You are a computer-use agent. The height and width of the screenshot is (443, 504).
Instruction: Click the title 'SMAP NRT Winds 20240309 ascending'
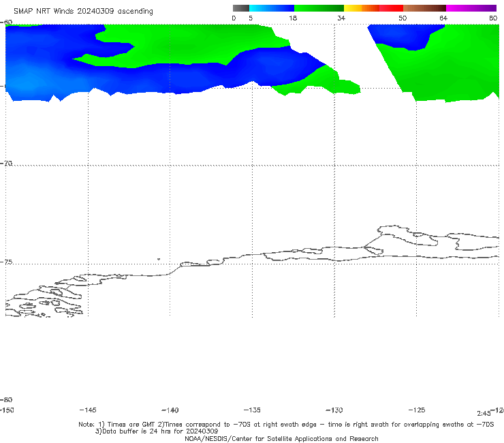pyautogui.click(x=83, y=12)
